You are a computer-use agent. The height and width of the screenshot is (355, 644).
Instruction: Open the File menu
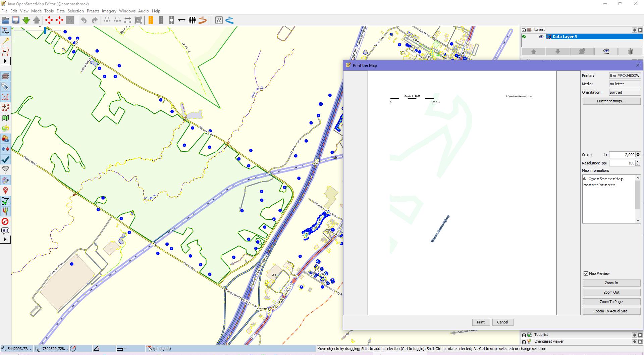tap(4, 11)
